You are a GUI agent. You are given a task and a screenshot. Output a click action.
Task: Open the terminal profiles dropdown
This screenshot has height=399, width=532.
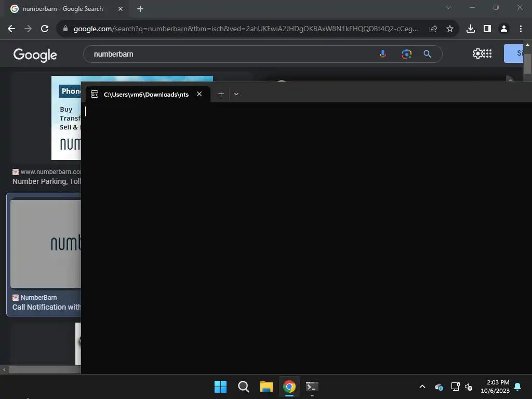[236, 94]
